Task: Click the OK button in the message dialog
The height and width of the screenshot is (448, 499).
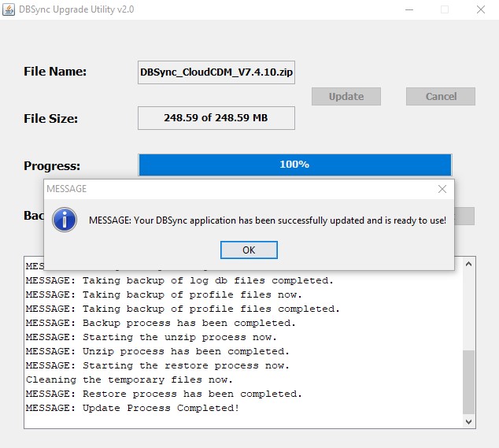Action: [x=249, y=250]
